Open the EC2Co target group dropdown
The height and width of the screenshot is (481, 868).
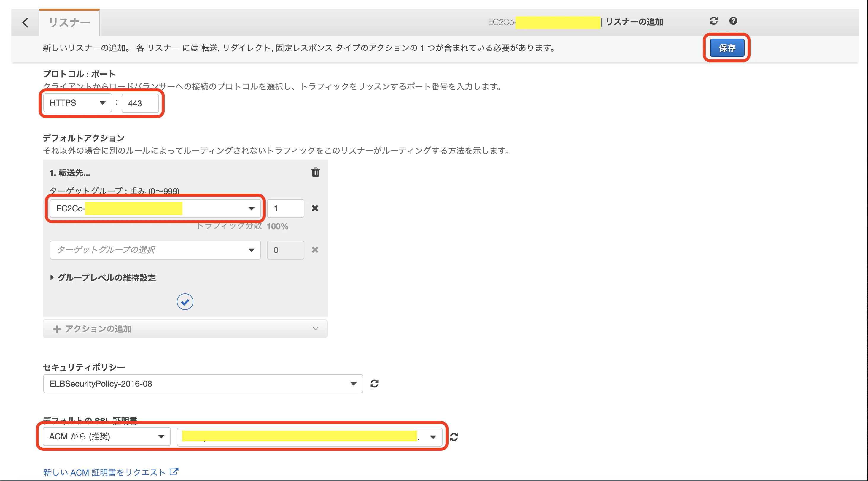click(155, 208)
